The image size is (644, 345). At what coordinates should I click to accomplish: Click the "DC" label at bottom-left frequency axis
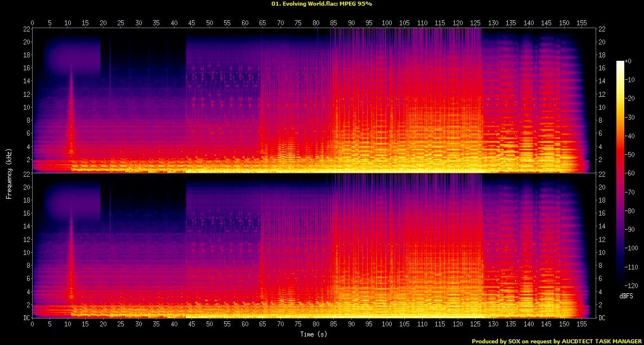[26, 318]
